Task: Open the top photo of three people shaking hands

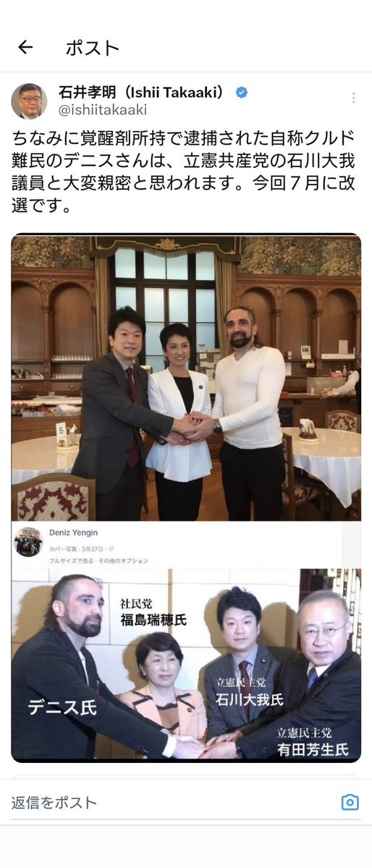Action: point(186,378)
